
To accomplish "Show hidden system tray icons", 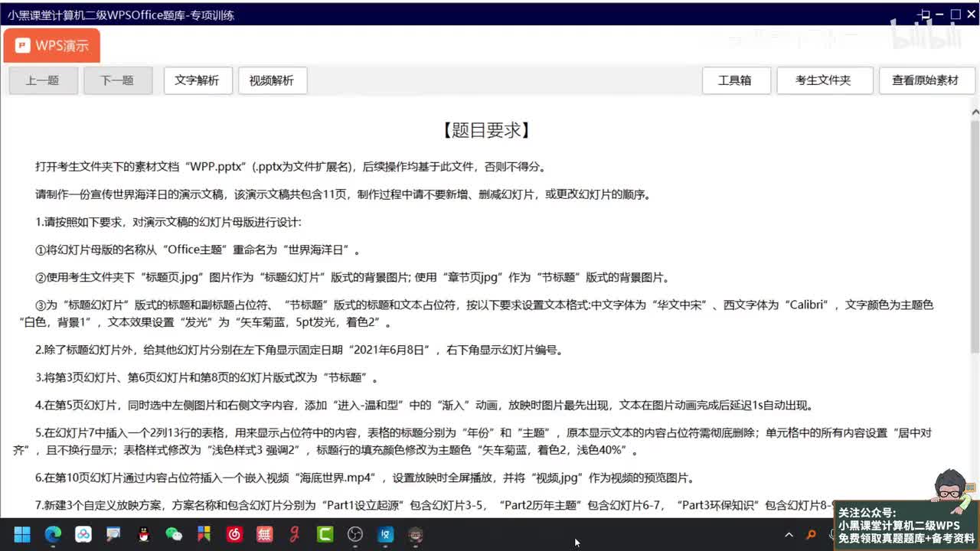I will [x=789, y=535].
